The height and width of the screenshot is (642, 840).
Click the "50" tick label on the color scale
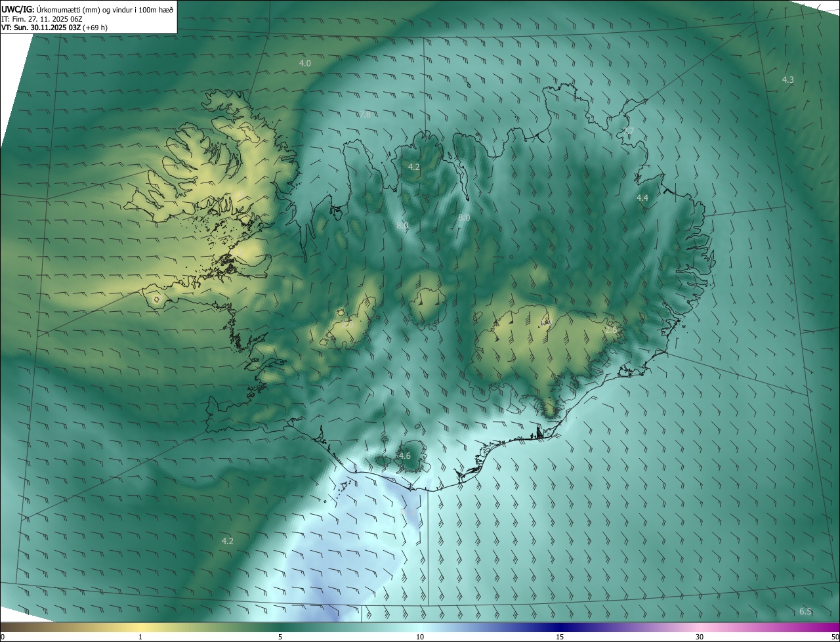click(x=835, y=637)
